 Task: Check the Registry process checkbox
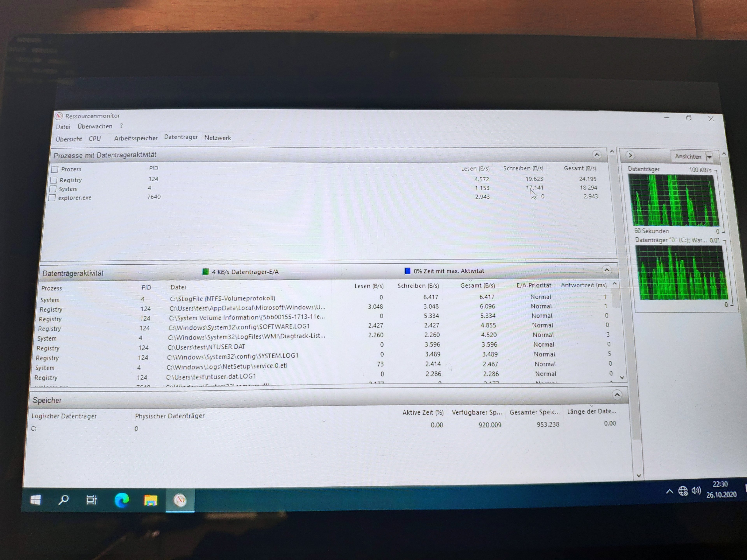53,180
